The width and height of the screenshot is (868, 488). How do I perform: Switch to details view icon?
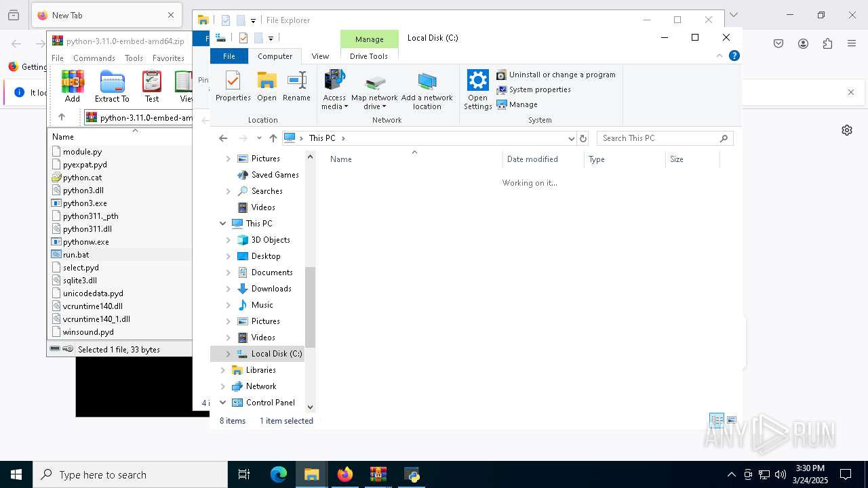point(716,421)
